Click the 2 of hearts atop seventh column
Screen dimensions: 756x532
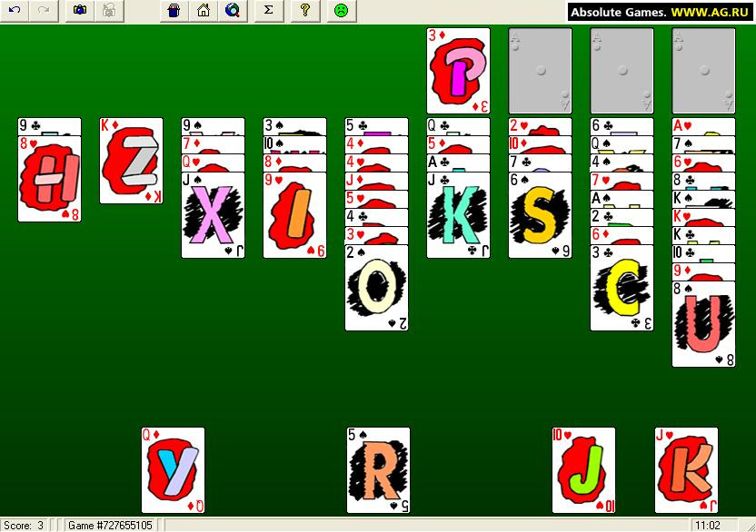pyautogui.click(x=540, y=127)
